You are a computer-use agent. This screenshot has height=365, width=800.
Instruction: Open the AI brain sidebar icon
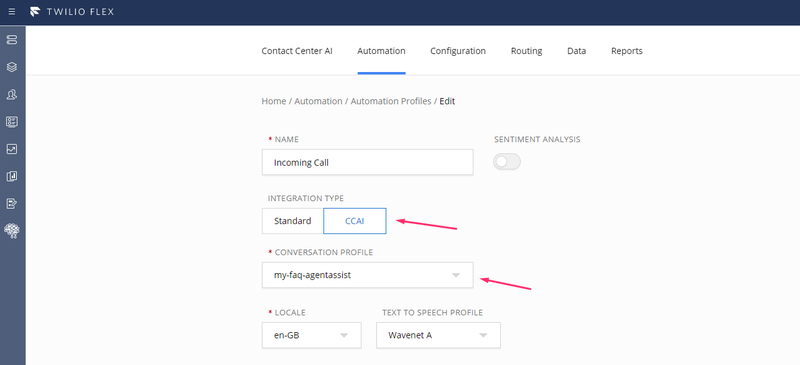click(12, 231)
